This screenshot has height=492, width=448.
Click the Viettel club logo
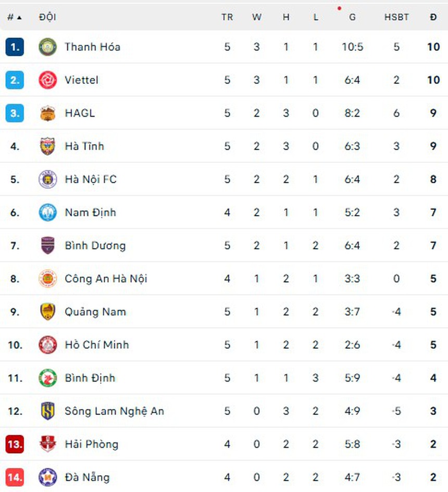(x=48, y=80)
